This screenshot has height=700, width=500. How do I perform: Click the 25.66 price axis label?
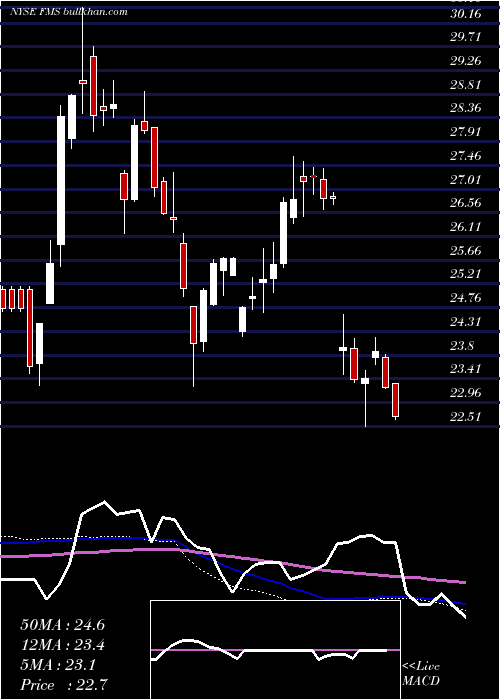pyautogui.click(x=466, y=250)
